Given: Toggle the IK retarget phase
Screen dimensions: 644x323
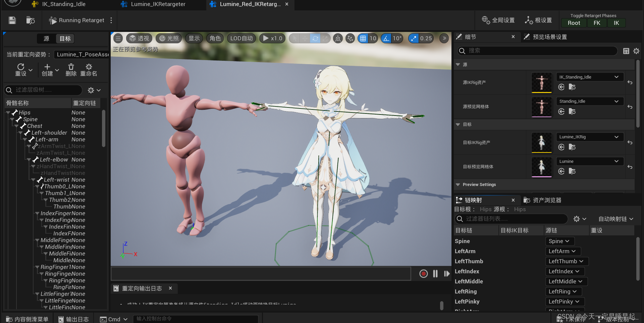Looking at the screenshot, I should coord(616,23).
